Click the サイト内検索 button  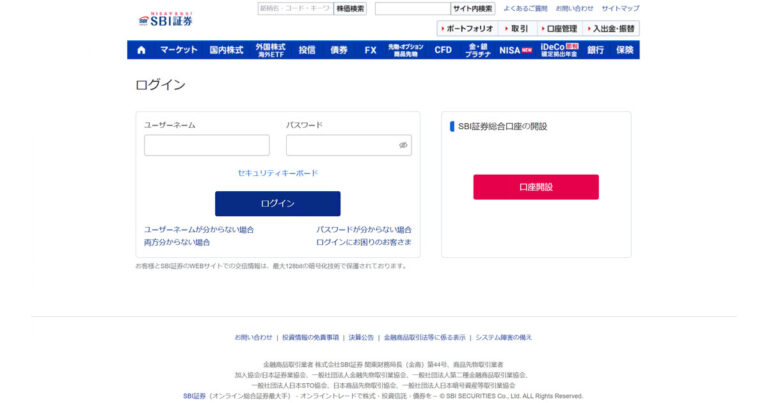pos(472,9)
